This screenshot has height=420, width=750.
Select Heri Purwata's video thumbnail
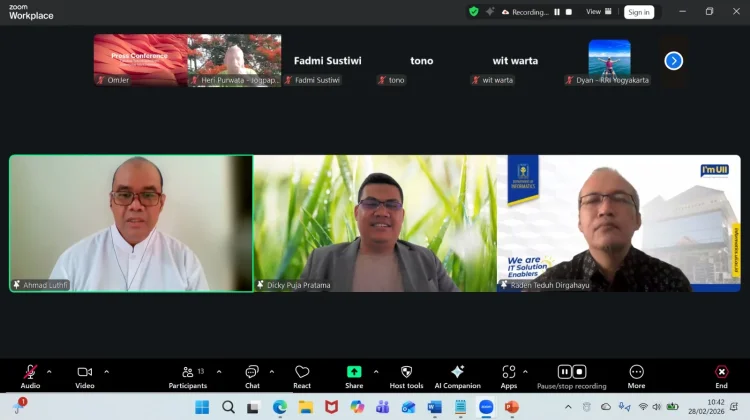click(x=234, y=60)
